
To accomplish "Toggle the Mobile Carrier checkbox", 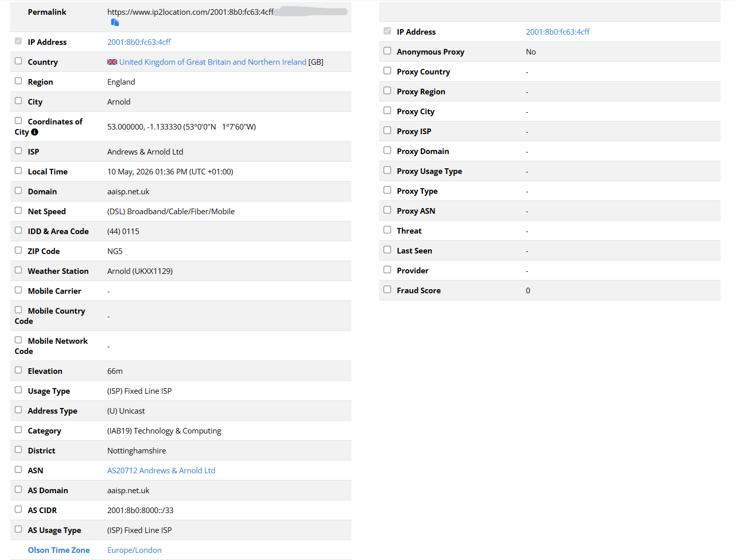I will click(x=18, y=290).
